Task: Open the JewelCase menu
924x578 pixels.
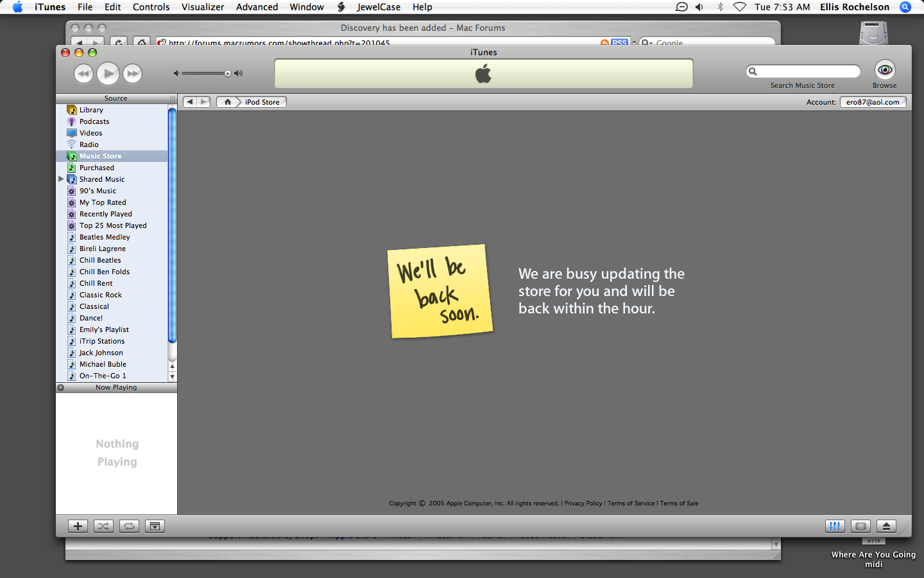Action: (379, 7)
